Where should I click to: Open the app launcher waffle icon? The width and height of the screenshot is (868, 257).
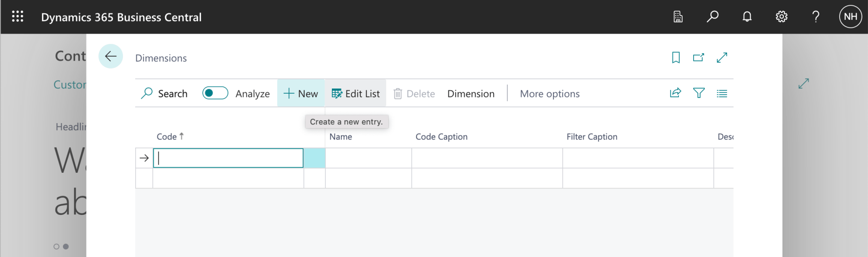pyautogui.click(x=17, y=17)
